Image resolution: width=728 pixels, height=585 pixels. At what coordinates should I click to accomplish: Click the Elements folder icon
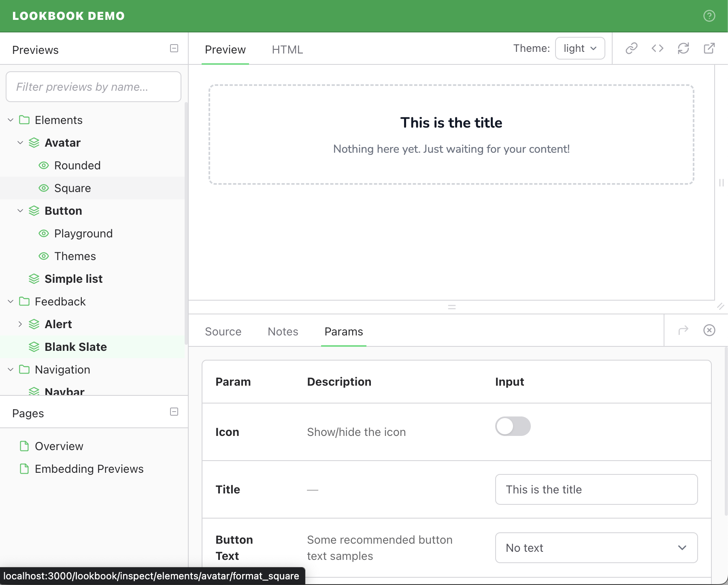(x=24, y=120)
